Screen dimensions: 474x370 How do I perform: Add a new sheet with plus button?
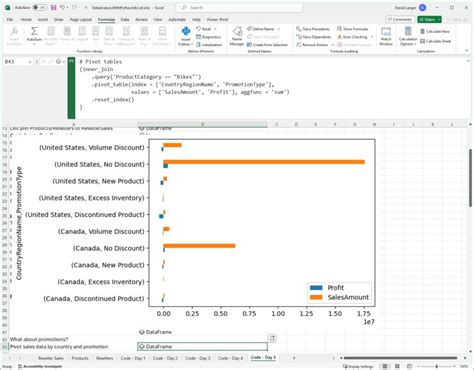point(294,358)
